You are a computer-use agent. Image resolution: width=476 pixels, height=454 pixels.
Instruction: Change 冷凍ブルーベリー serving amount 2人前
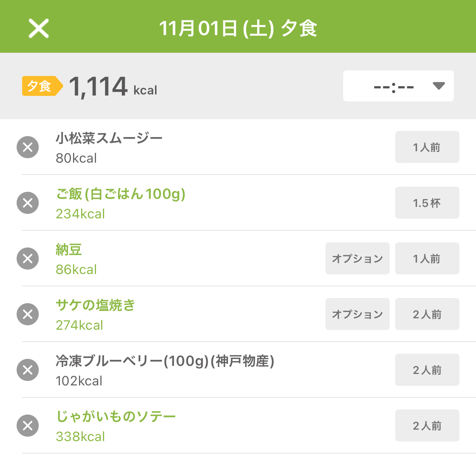427,370
